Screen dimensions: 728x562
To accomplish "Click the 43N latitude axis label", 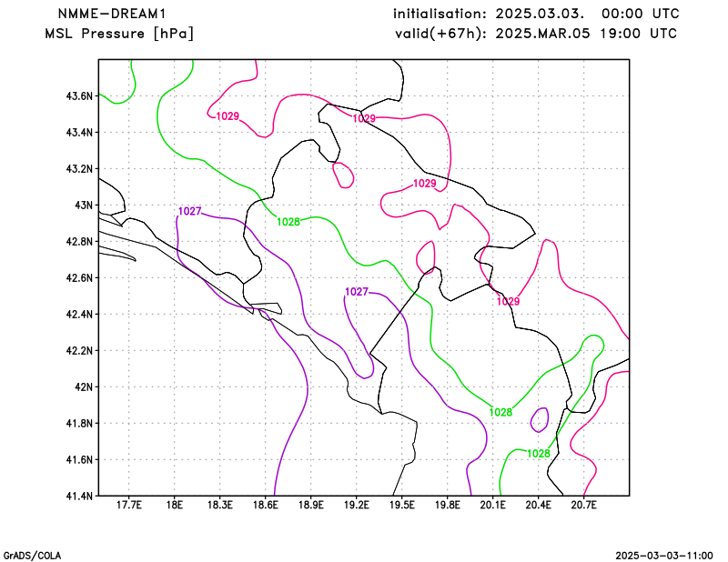I will coord(84,206).
